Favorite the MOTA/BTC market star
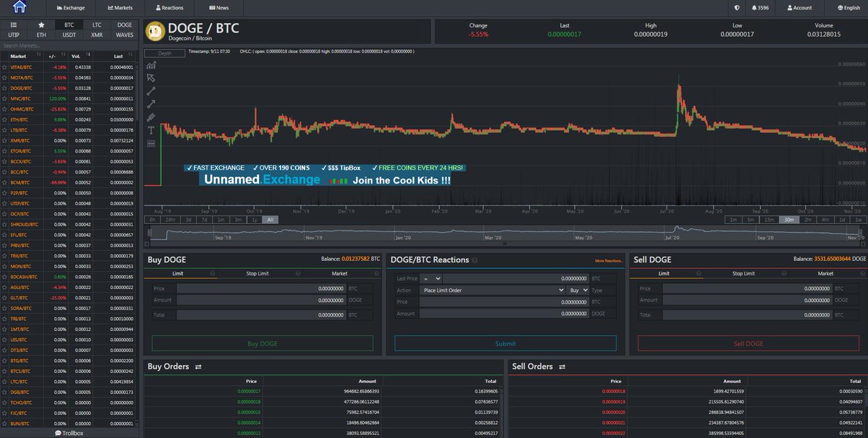Viewport: 868px width, 438px height. coord(4,77)
